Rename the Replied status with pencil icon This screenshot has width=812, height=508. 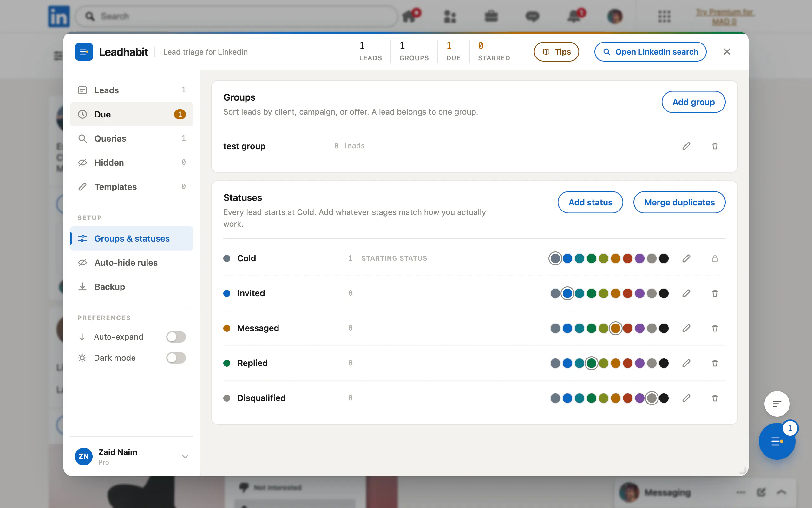686,363
